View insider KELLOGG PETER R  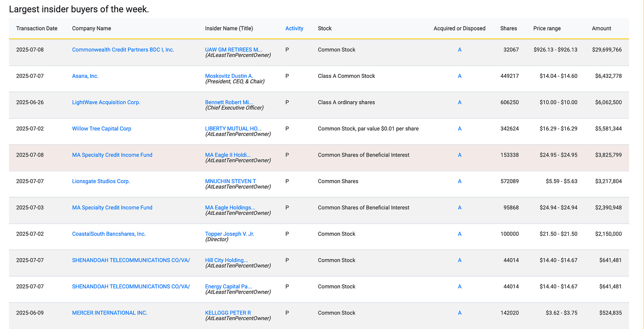pos(228,313)
